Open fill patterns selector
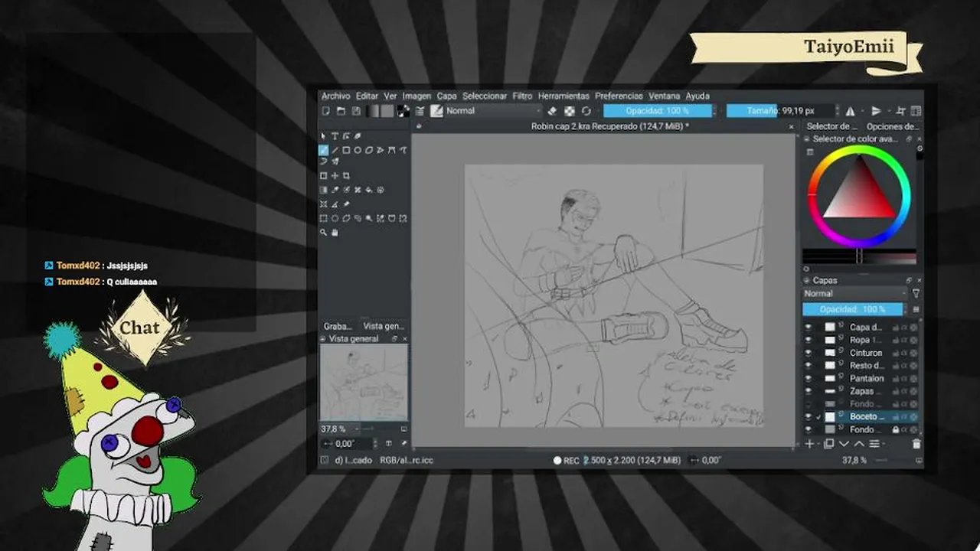 coord(387,111)
